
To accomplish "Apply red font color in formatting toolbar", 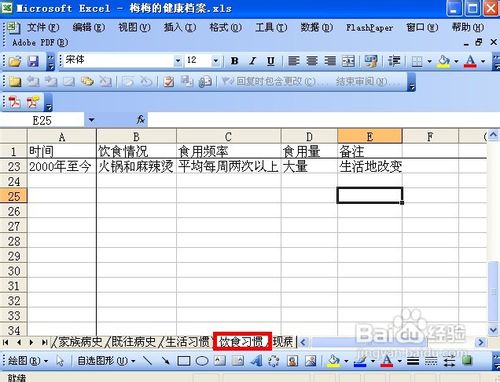I will click(470, 61).
